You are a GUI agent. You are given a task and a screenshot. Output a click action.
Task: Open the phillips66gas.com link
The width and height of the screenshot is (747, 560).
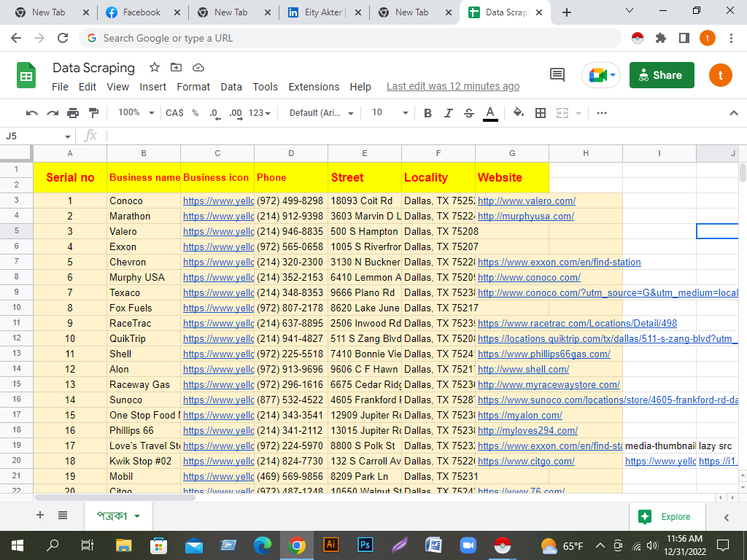(x=544, y=354)
